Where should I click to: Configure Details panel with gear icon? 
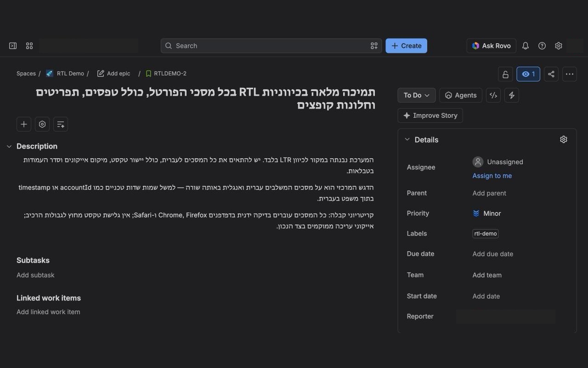click(564, 139)
